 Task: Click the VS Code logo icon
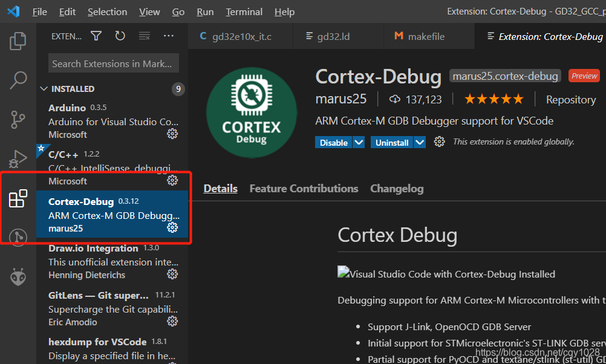(x=13, y=11)
